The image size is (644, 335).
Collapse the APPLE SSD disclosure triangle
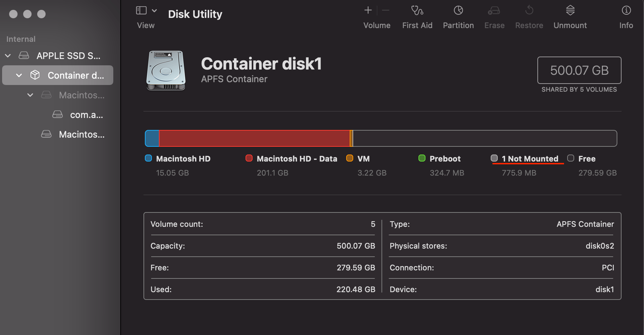click(x=8, y=55)
